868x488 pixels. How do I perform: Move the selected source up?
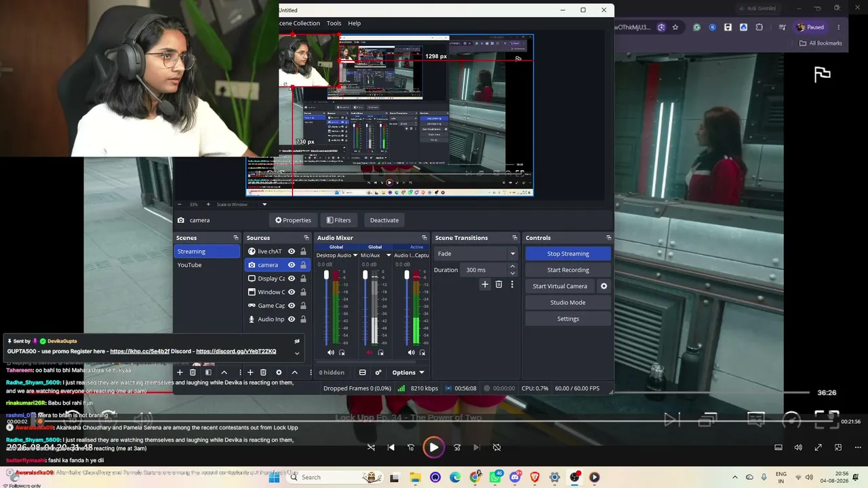(x=294, y=373)
